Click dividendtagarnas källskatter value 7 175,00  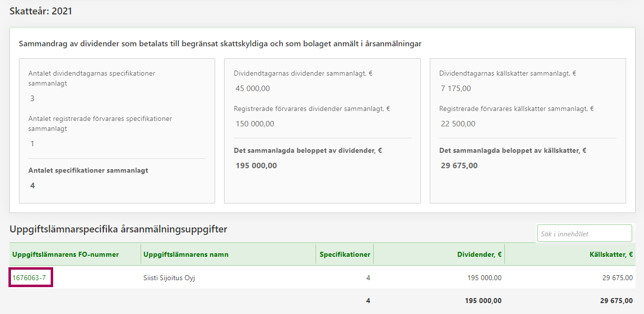(x=456, y=89)
